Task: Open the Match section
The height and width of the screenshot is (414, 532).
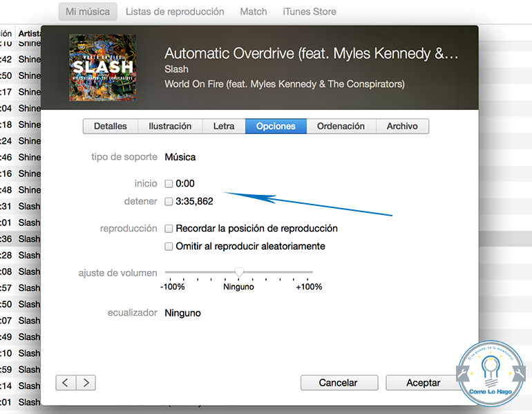Action: coord(254,12)
